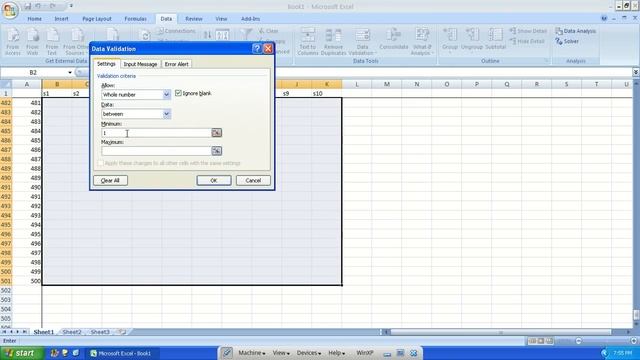Click the Cancel button
This screenshot has height=360, width=640.
[253, 180]
